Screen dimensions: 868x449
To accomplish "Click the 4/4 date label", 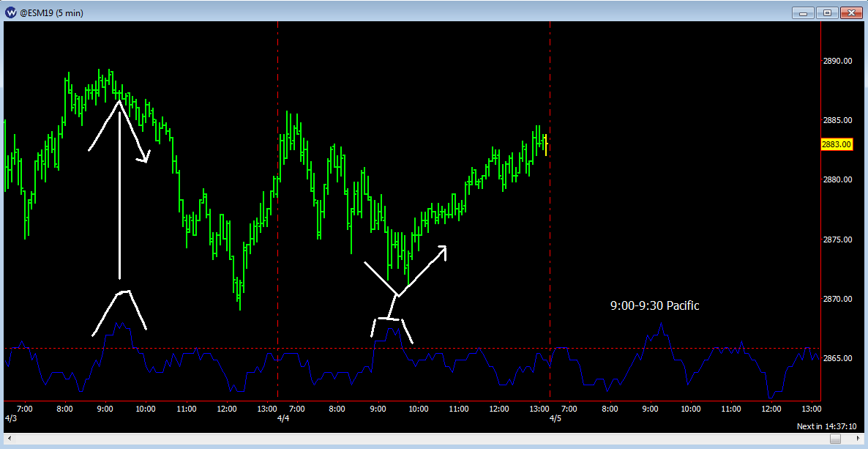I will (283, 418).
